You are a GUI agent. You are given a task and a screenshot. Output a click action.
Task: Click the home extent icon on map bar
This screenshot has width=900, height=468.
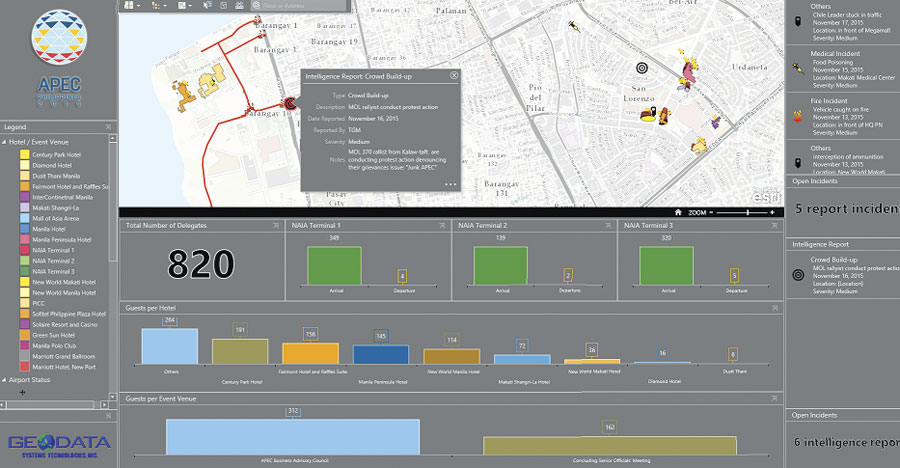[x=678, y=212]
